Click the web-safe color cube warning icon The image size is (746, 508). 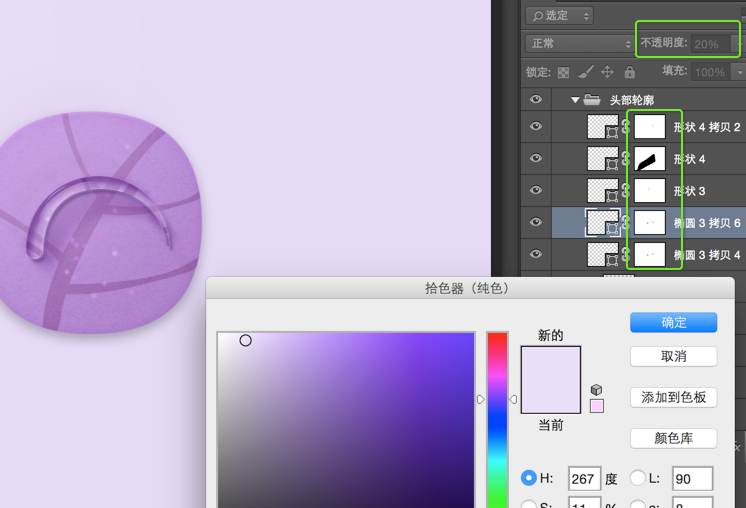click(596, 390)
